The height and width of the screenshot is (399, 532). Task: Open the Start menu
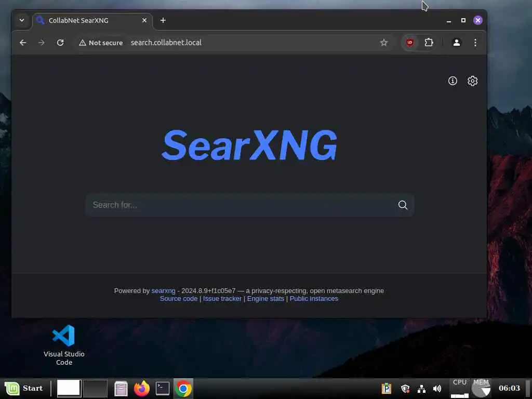24,388
